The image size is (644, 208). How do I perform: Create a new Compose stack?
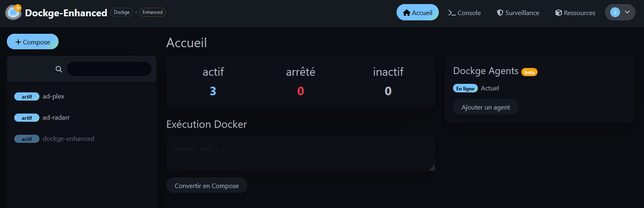coord(33,42)
